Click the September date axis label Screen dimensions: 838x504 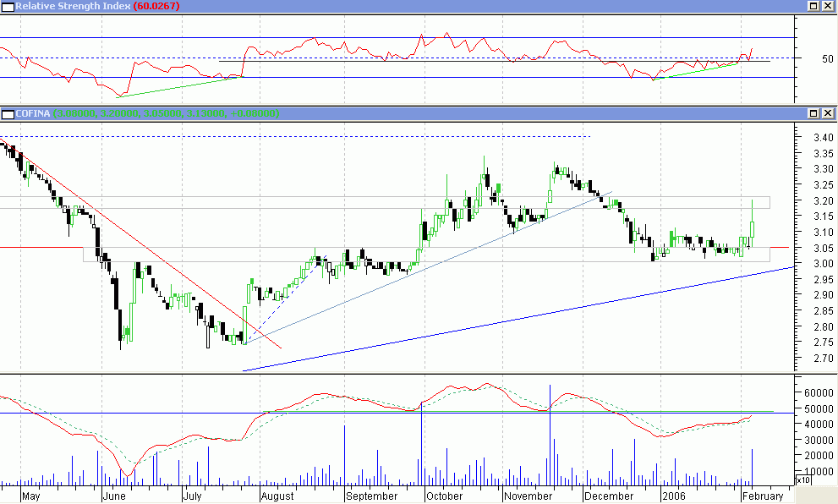click(372, 496)
